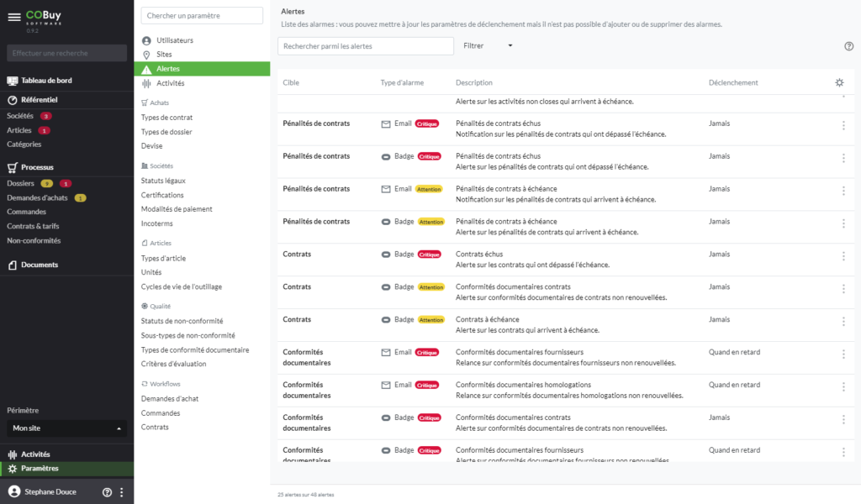This screenshot has height=504, width=861.
Task: Open Contrats & tarifs link
Action: point(33,226)
